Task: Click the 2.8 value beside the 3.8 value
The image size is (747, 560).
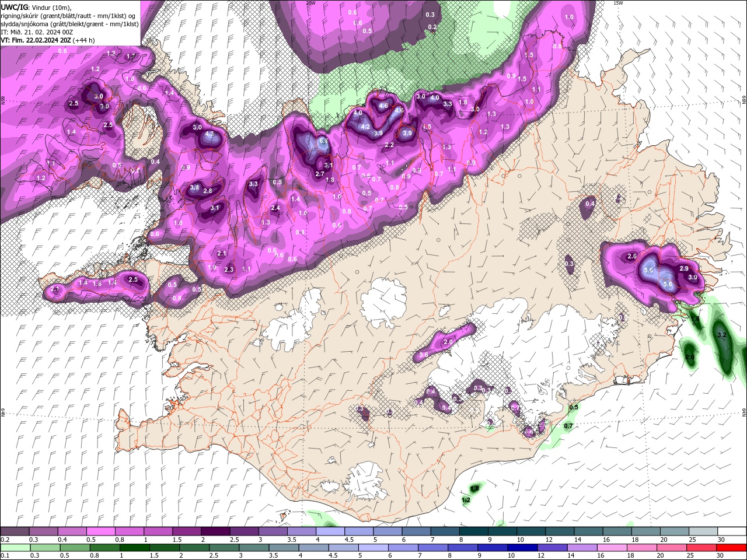Action: [x=208, y=191]
